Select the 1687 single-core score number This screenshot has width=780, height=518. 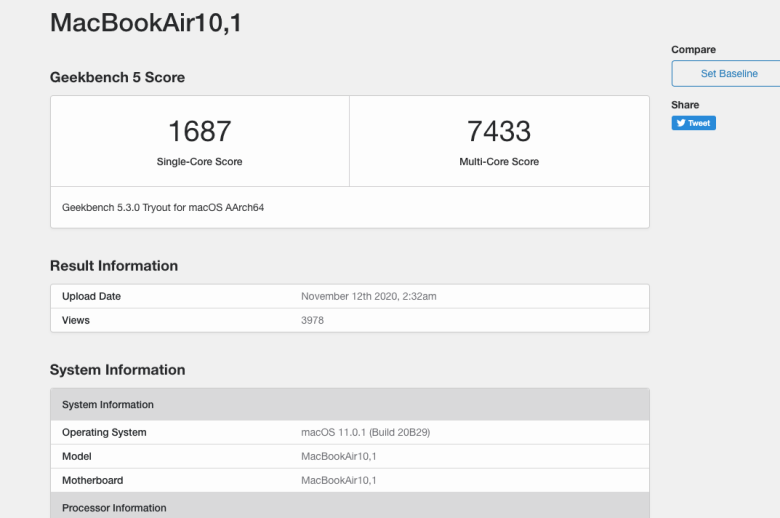pos(199,131)
